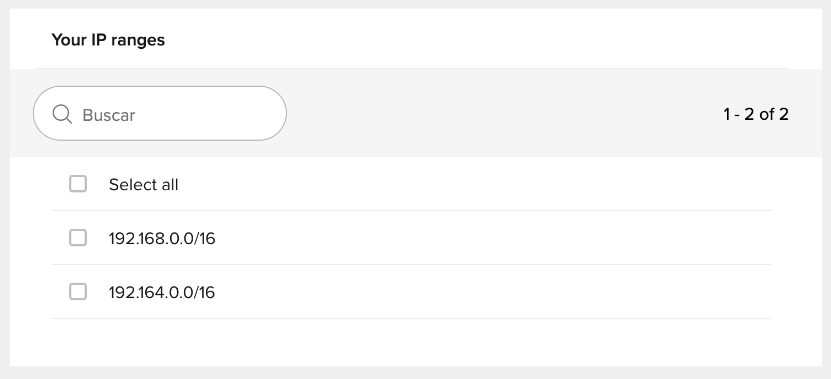Click the magnifying glass search icon
831x379 pixels.
62,114
